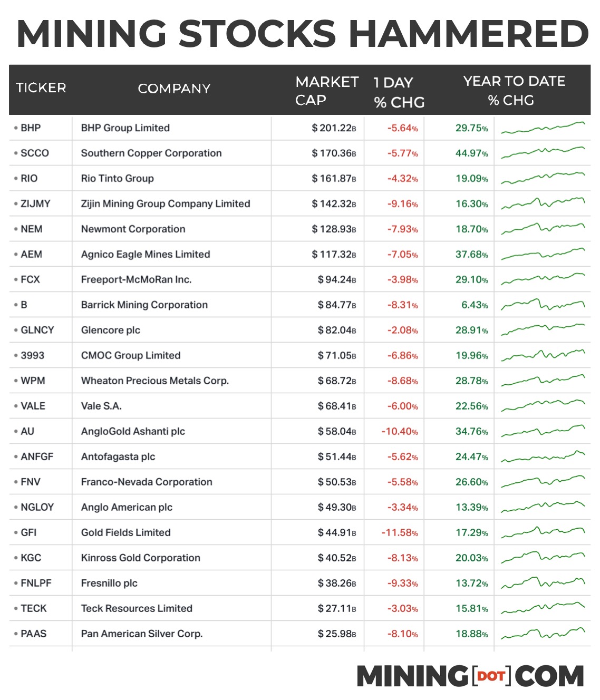
Task: Sort by the TICKER column header
Action: tap(41, 88)
